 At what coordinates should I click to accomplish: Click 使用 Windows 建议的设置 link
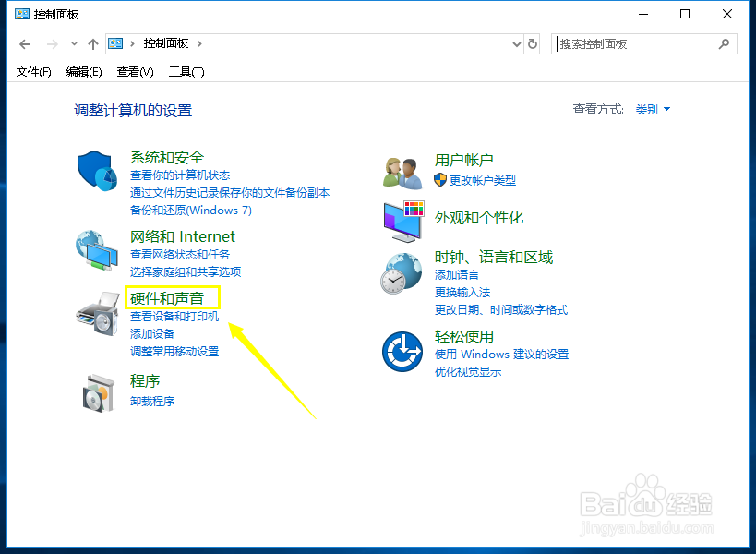click(x=502, y=354)
